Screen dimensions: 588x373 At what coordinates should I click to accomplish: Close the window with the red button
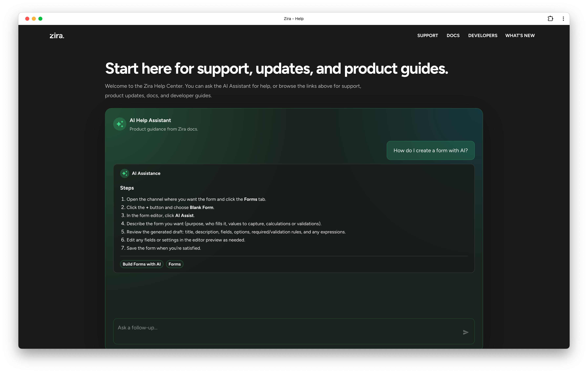[x=27, y=19]
